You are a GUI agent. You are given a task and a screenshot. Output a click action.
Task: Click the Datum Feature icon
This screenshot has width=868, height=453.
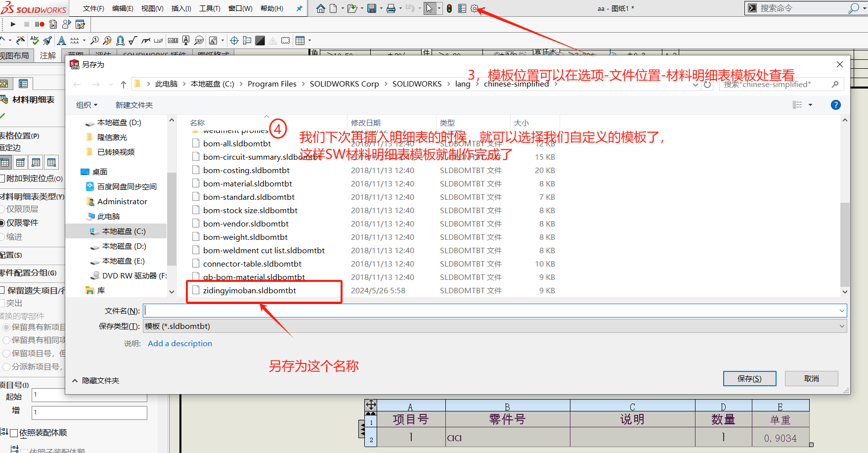186,41
